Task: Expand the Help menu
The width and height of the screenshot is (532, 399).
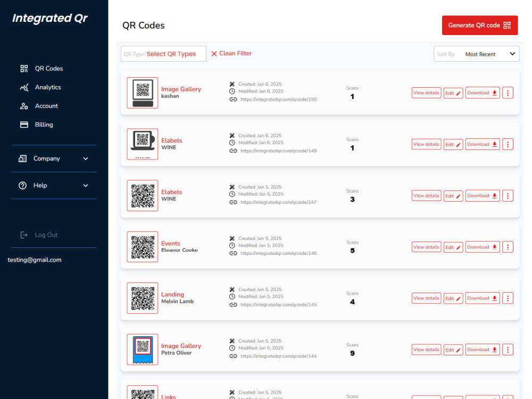Action: [x=54, y=185]
